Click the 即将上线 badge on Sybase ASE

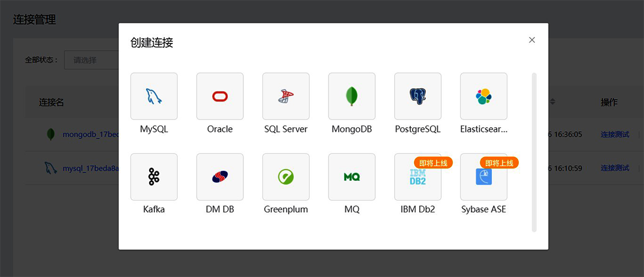pos(500,163)
